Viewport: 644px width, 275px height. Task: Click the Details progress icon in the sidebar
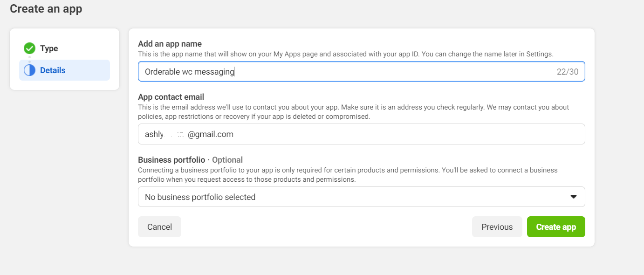tap(29, 70)
